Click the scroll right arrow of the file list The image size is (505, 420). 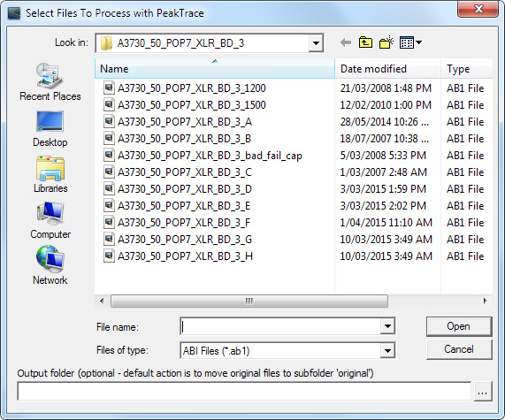[485, 302]
